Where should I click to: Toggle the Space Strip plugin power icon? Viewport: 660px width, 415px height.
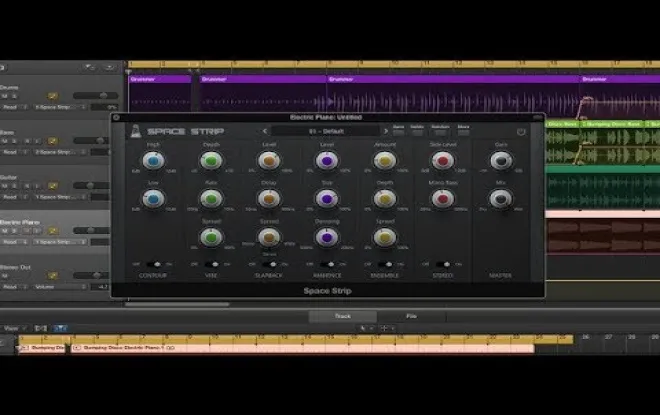tap(521, 132)
